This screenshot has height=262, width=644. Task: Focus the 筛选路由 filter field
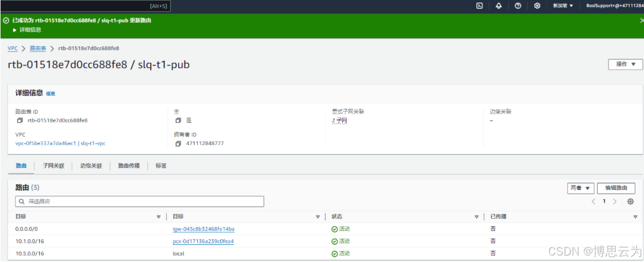139,202
